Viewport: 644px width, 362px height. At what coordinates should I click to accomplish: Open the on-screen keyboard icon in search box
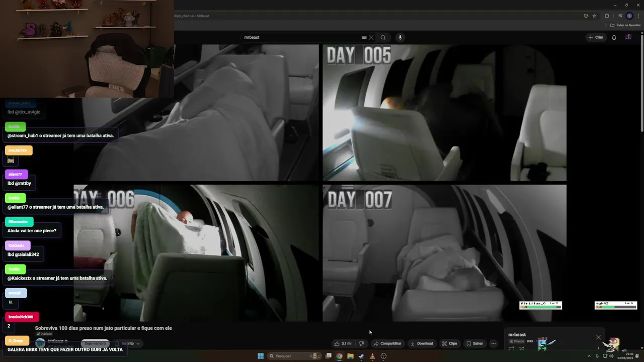point(364,37)
